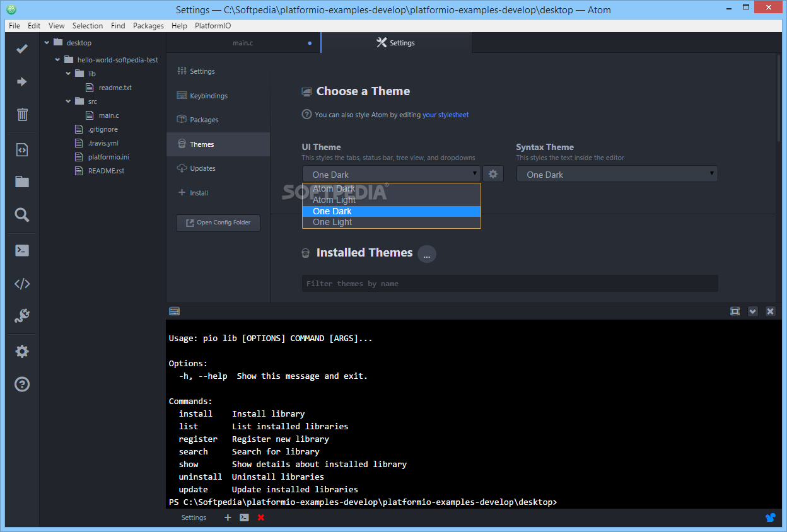Image resolution: width=787 pixels, height=532 pixels.
Task: Select platformio.ini in the tree
Action: pyautogui.click(x=108, y=157)
